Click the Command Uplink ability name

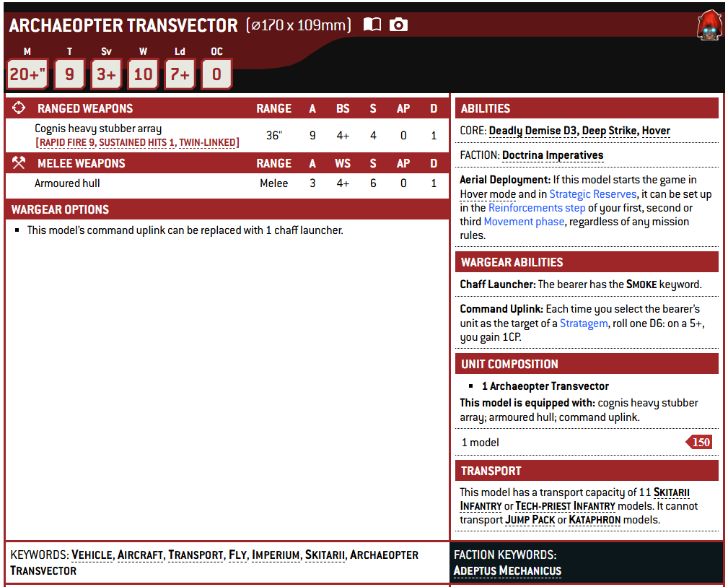point(501,308)
